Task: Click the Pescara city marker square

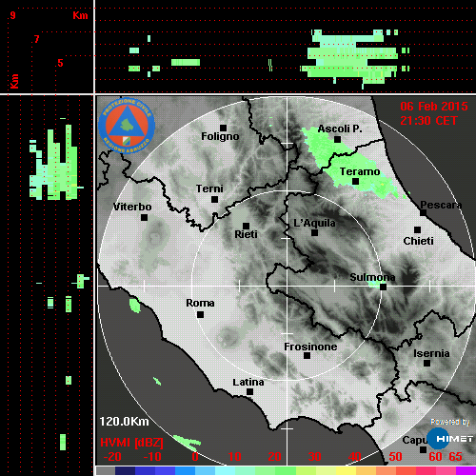Action: [424, 213]
